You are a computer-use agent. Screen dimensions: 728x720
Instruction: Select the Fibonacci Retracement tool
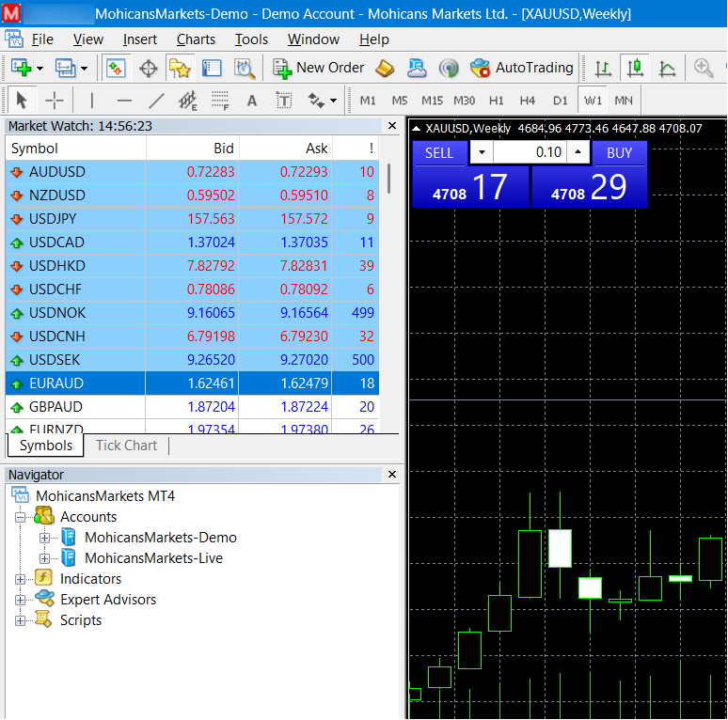(x=220, y=101)
